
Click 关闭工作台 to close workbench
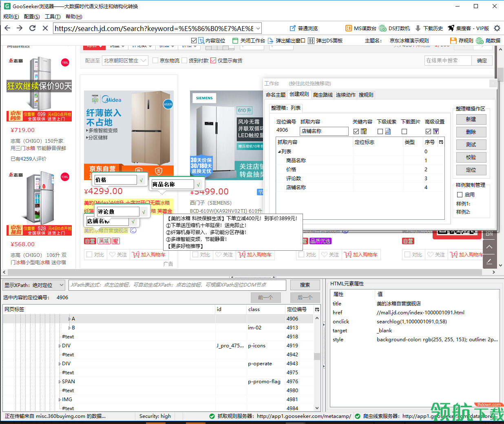[x=249, y=40]
